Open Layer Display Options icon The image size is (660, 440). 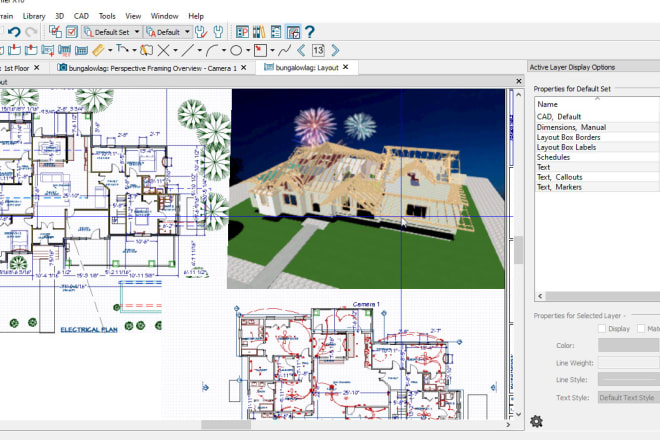pyautogui.click(x=55, y=32)
